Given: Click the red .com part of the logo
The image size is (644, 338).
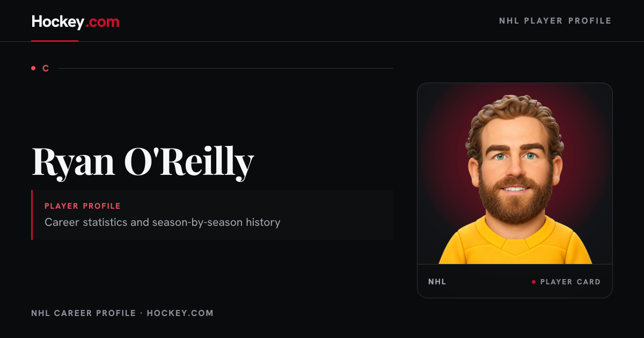Looking at the screenshot, I should pyautogui.click(x=103, y=23).
